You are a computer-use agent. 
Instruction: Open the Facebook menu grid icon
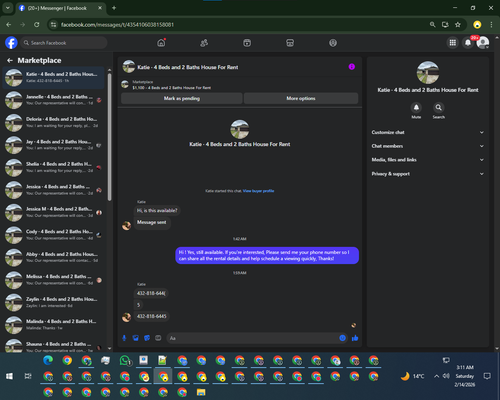[453, 43]
